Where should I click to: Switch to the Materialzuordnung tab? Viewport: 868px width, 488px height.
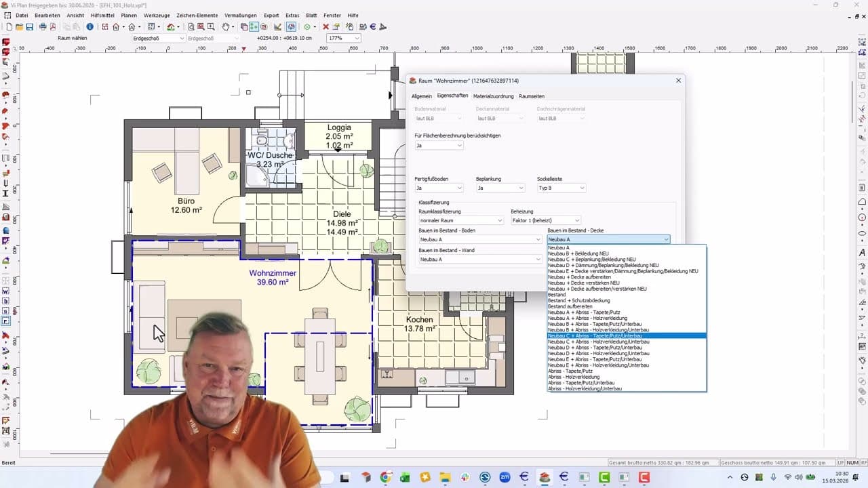(x=493, y=96)
